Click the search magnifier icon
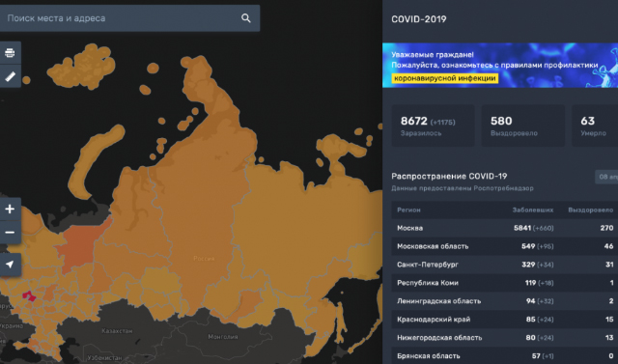The height and width of the screenshot is (364, 618). pyautogui.click(x=246, y=18)
